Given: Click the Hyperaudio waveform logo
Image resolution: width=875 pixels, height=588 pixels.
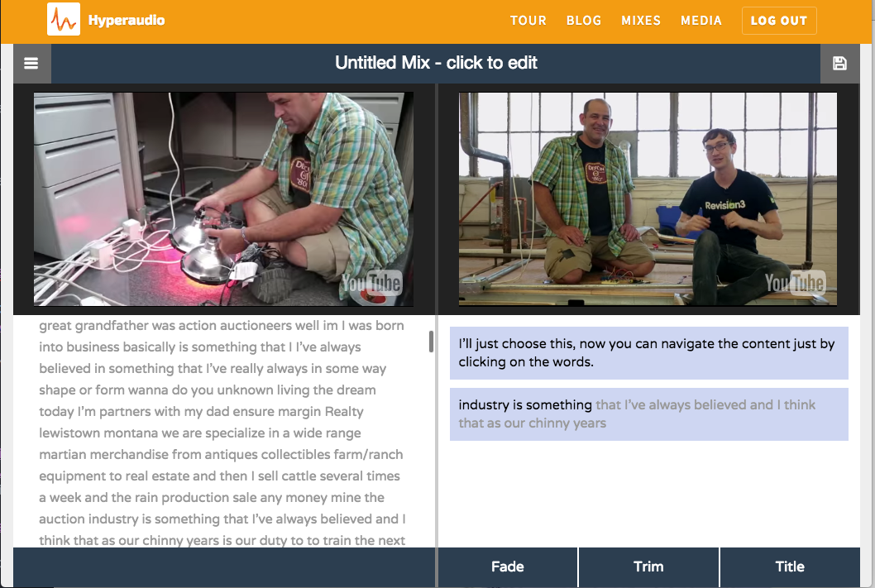Looking at the screenshot, I should pyautogui.click(x=64, y=20).
